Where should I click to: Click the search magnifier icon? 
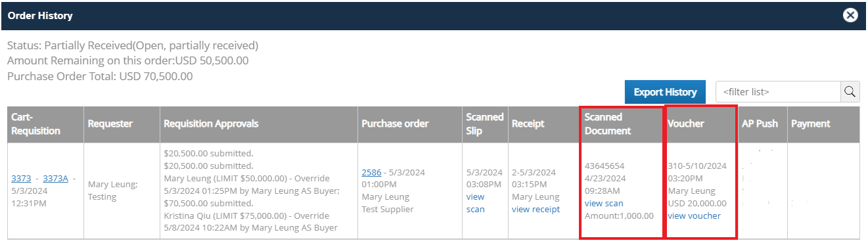pos(850,92)
